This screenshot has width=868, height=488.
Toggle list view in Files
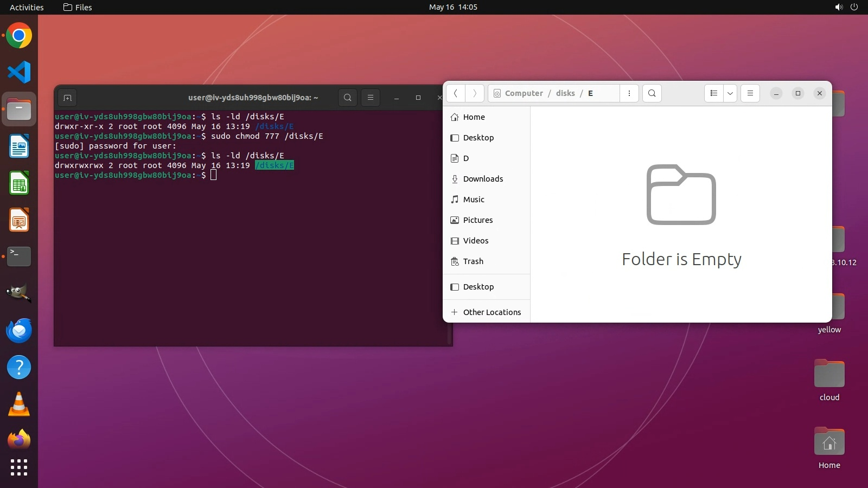pos(714,93)
